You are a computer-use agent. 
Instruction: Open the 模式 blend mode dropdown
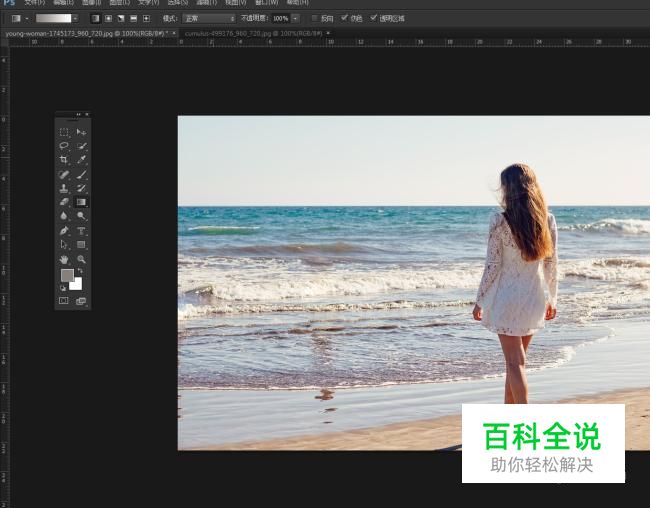click(209, 18)
